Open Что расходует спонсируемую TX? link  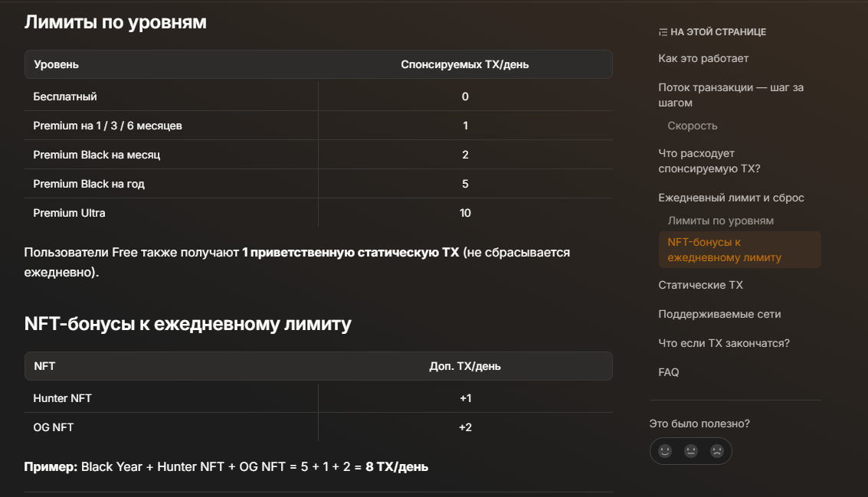[x=709, y=161]
